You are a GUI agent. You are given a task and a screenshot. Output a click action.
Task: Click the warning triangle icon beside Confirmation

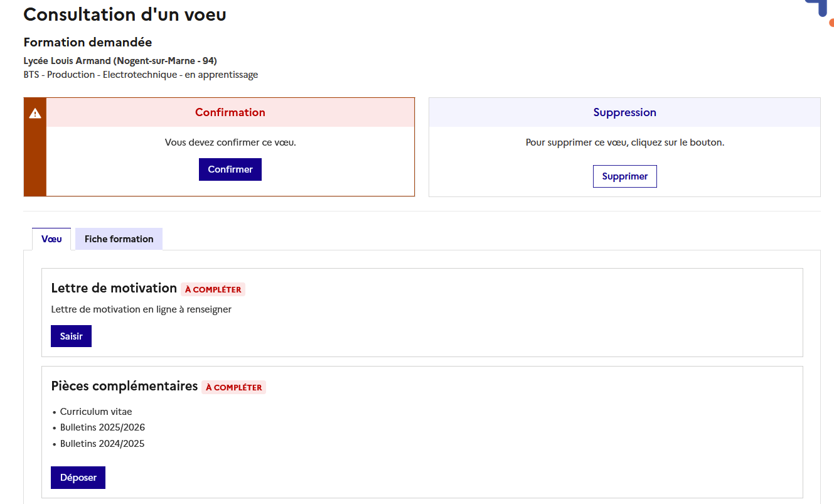tap(35, 114)
